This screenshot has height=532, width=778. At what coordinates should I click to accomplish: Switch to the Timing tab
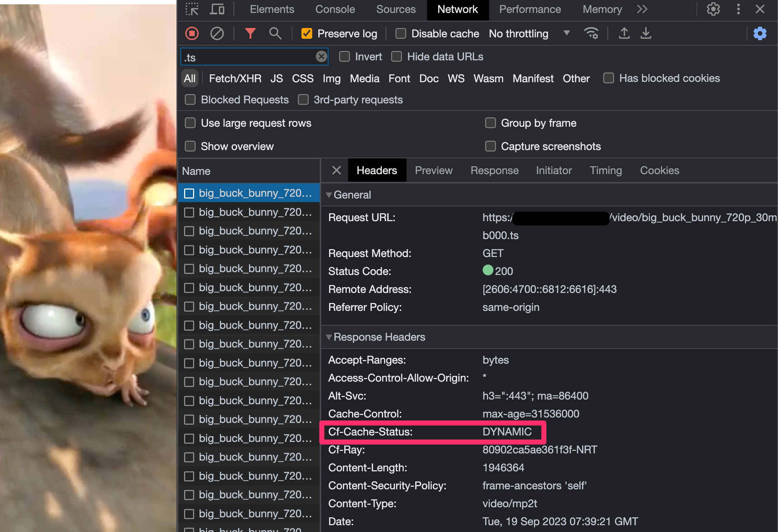[605, 170]
